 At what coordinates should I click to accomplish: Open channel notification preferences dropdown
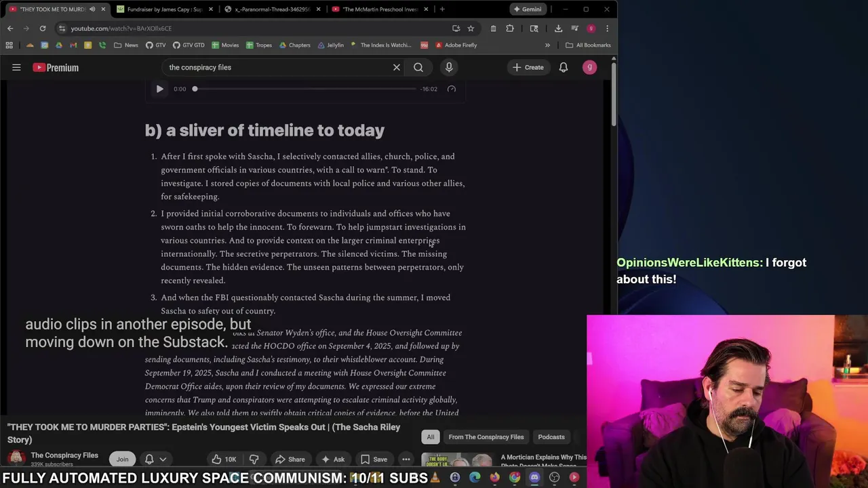pos(155,459)
